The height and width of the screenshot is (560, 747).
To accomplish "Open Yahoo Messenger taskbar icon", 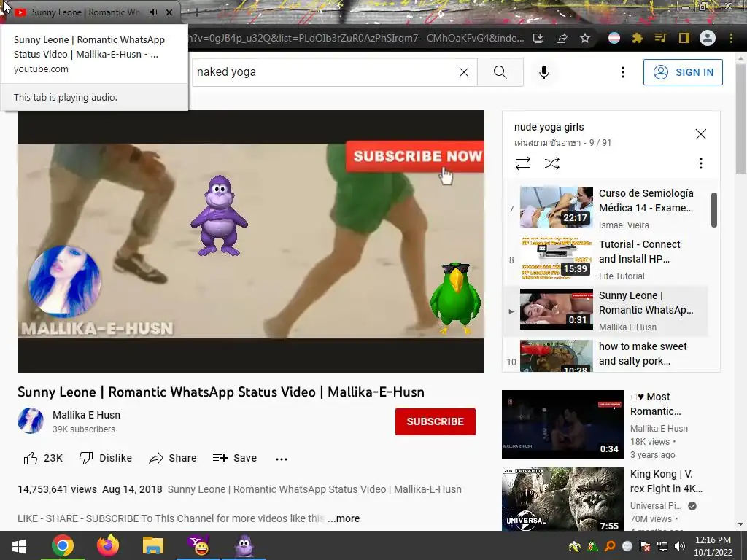I will [198, 545].
